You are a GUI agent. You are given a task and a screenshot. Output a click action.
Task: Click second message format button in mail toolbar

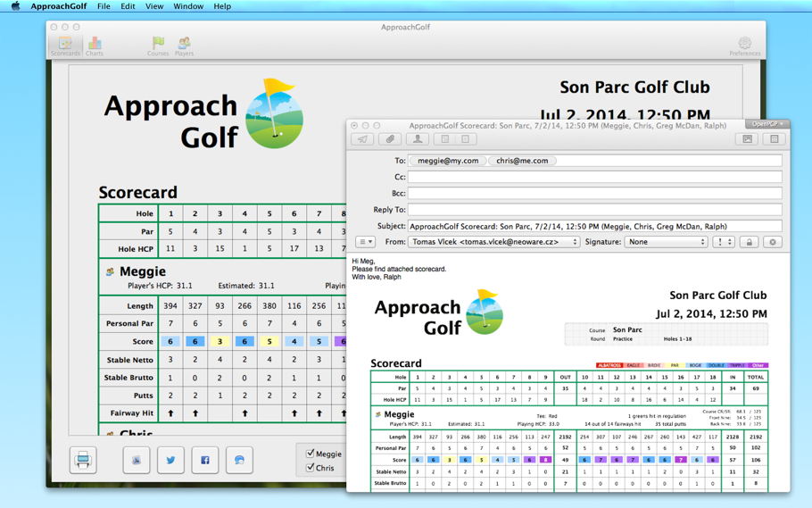[465, 139]
